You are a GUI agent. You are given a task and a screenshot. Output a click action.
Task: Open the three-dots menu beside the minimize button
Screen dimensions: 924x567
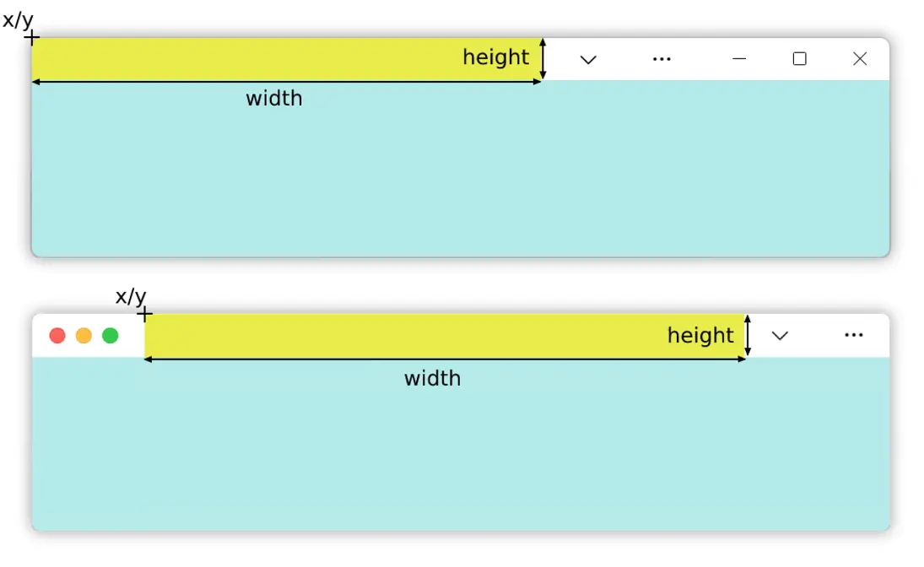[662, 59]
